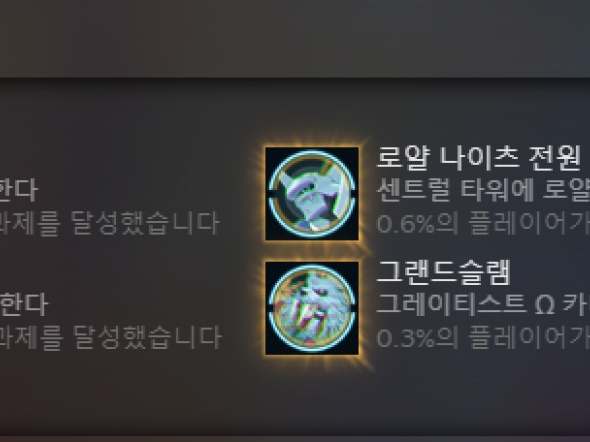Click the upper 한다 title on the left
590x442 pixels.
(x=18, y=190)
